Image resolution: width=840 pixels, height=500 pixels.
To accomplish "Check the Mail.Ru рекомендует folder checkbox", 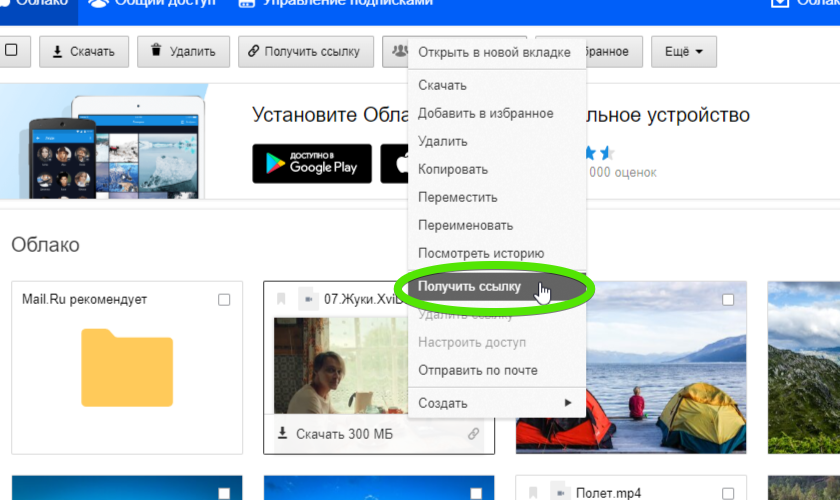I will [x=224, y=299].
